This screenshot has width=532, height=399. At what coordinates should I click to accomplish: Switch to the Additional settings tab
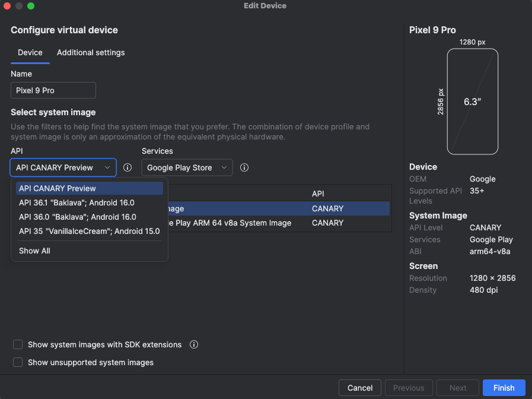[90, 53]
